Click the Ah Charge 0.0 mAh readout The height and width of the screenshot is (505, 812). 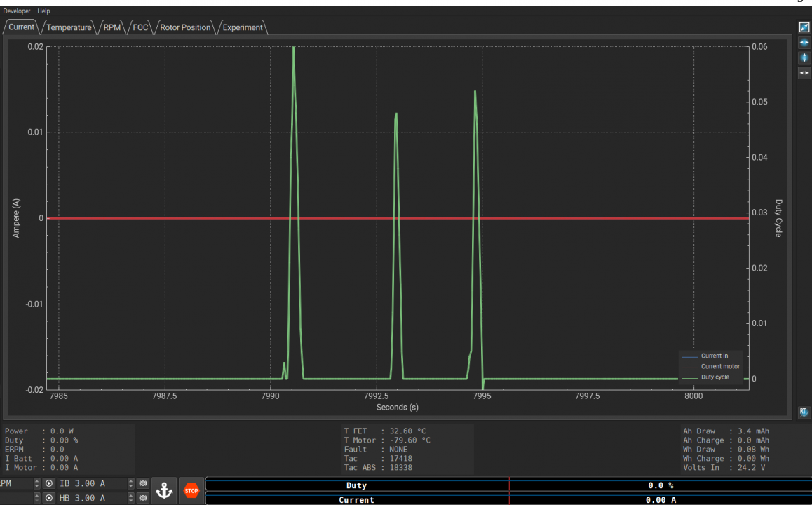point(726,440)
